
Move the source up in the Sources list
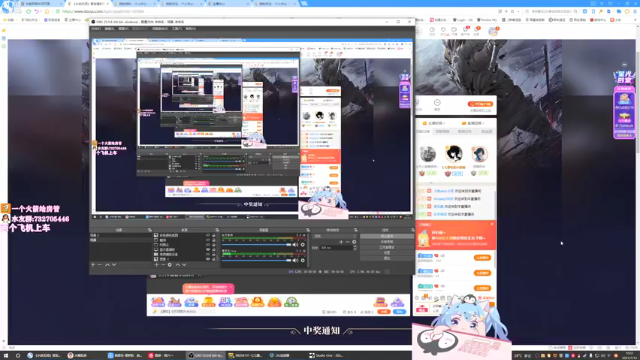click(178, 264)
